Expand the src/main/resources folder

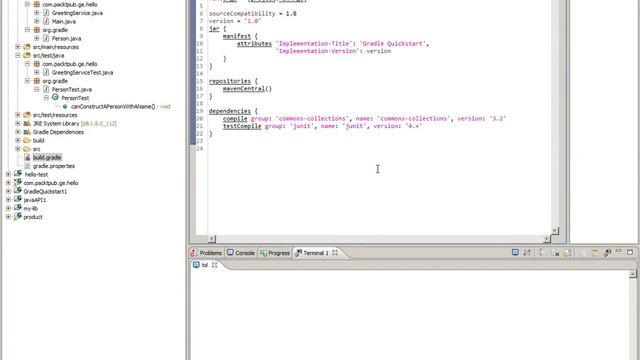pyautogui.click(x=18, y=47)
